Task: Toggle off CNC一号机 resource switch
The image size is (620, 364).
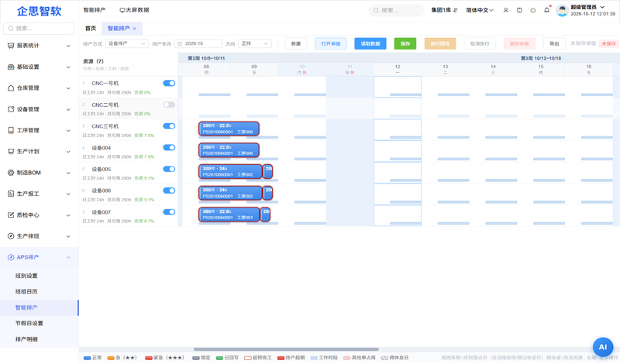Action: 169,83
